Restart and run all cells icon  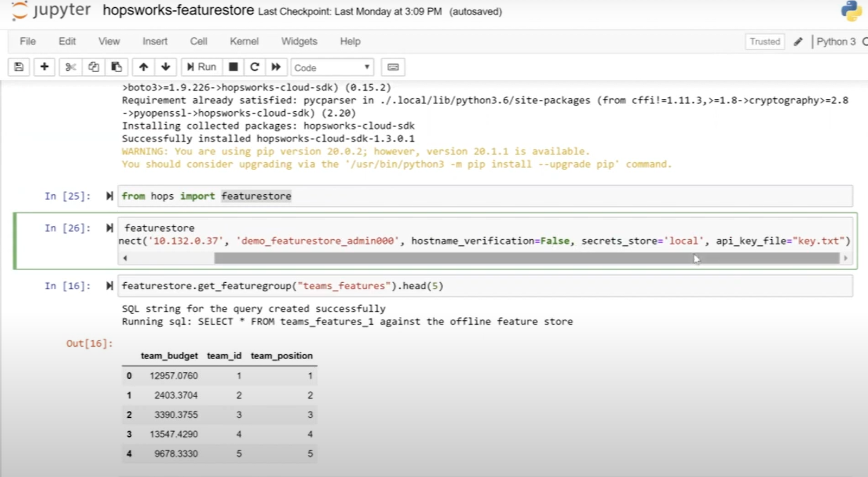click(x=276, y=67)
